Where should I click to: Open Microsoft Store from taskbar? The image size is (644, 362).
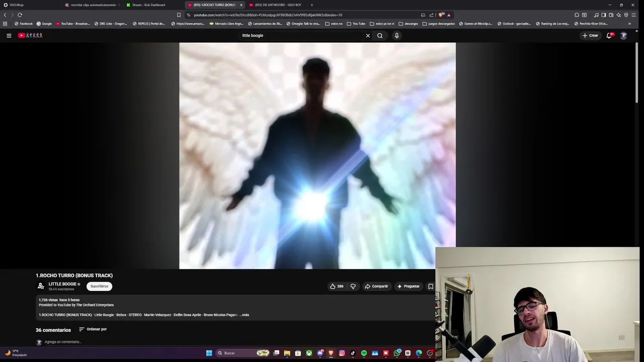tap(298, 353)
